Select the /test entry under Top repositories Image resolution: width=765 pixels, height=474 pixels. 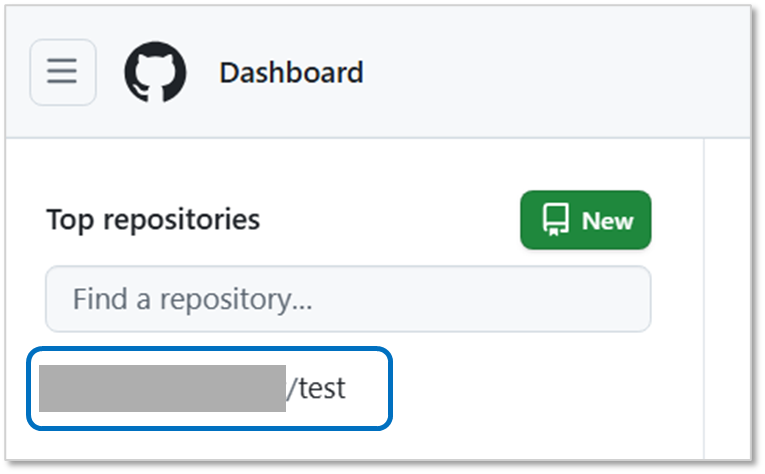click(316, 388)
